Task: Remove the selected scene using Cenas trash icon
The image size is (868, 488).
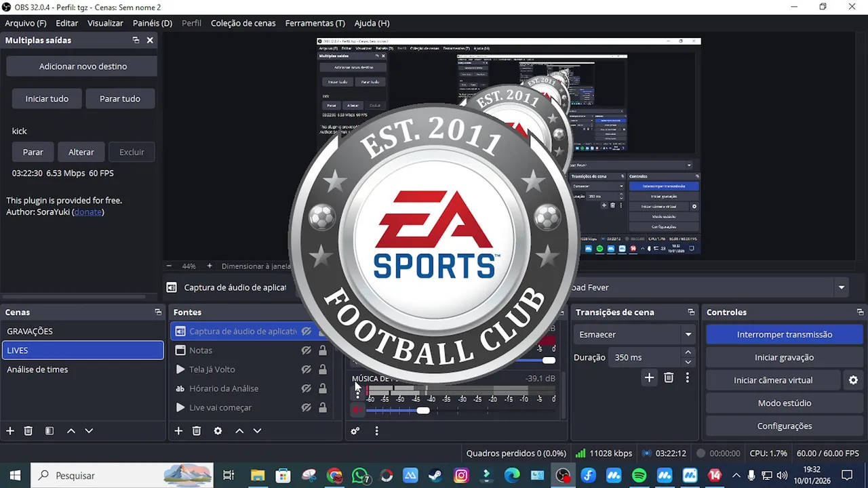Action: tap(28, 431)
